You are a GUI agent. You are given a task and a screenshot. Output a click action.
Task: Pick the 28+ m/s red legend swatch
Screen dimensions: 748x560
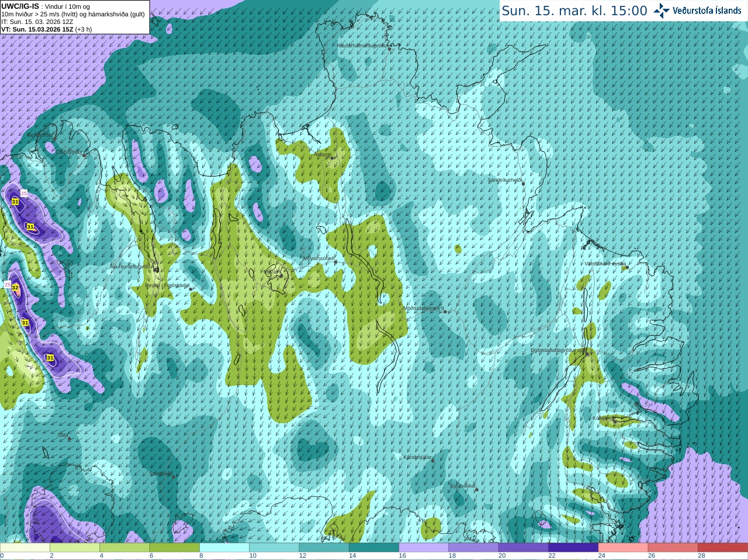coord(723,548)
